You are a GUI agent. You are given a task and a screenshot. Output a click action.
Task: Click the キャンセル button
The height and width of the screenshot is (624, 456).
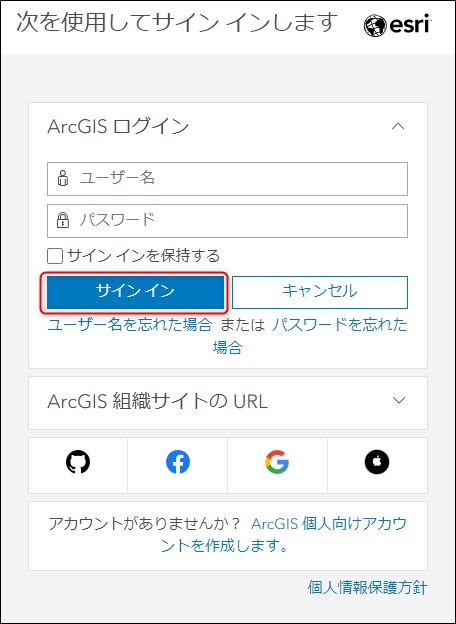(x=320, y=292)
